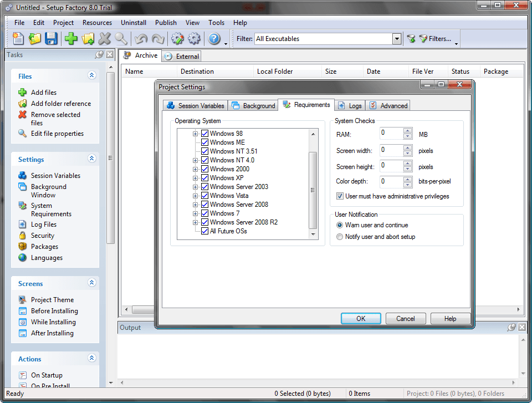Open Session Variables in Settings tasks
This screenshot has width=532, height=403.
point(55,176)
